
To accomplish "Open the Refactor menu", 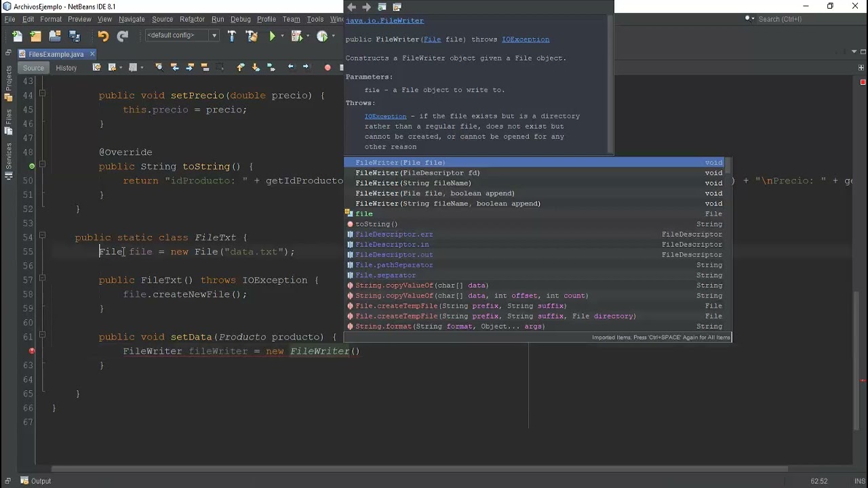I will tap(192, 20).
